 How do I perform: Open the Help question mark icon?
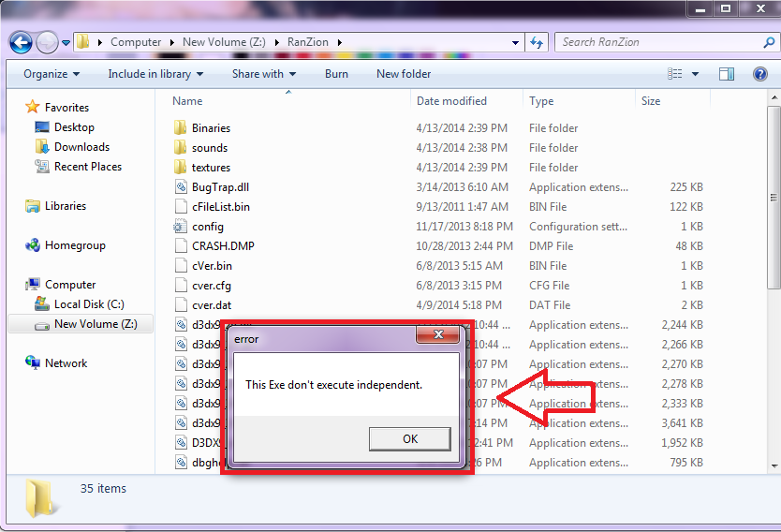click(760, 74)
